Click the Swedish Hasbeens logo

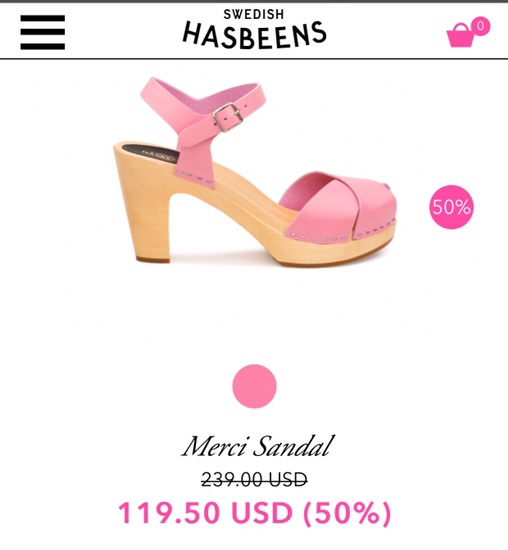point(254,29)
